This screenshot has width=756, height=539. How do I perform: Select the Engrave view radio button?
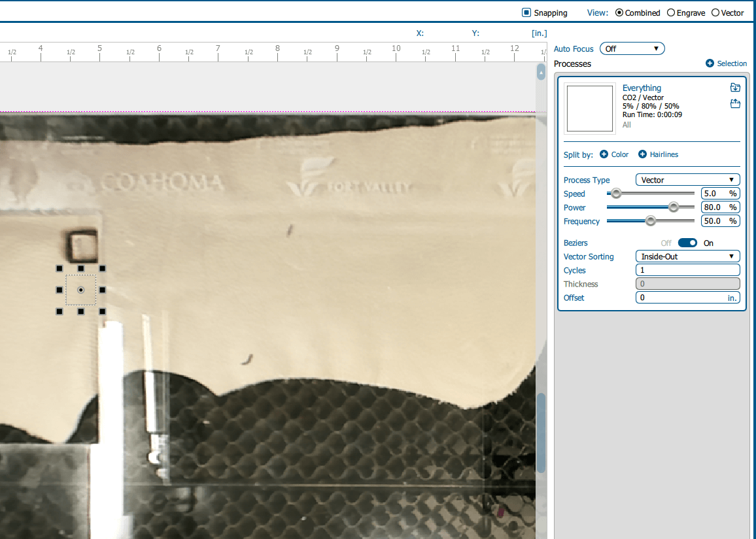coord(670,12)
